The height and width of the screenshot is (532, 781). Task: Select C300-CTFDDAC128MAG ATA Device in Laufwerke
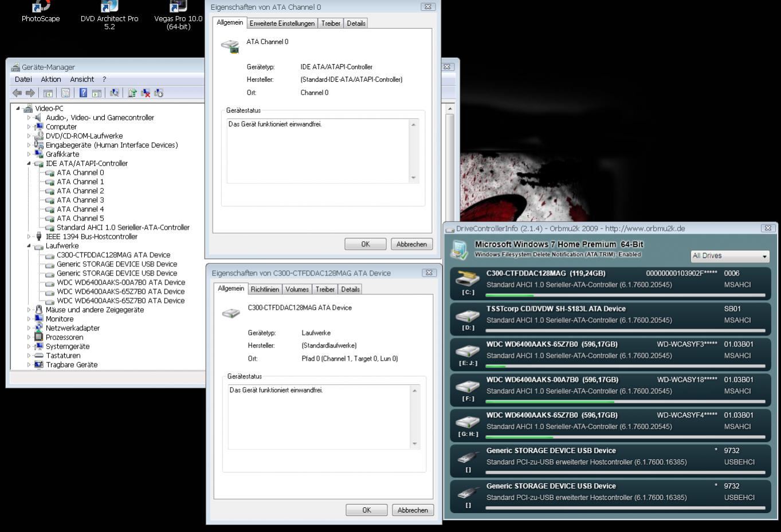(113, 255)
